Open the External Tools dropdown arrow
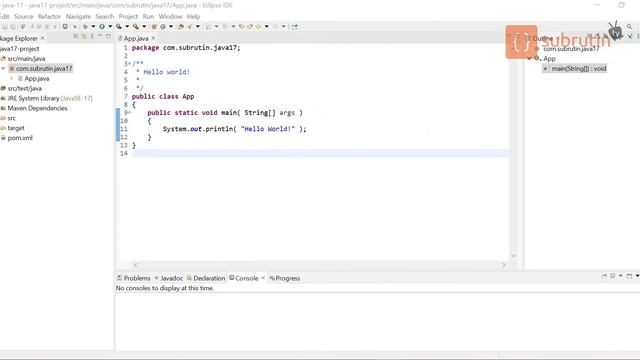The height and width of the screenshot is (360, 640). coord(144,27)
